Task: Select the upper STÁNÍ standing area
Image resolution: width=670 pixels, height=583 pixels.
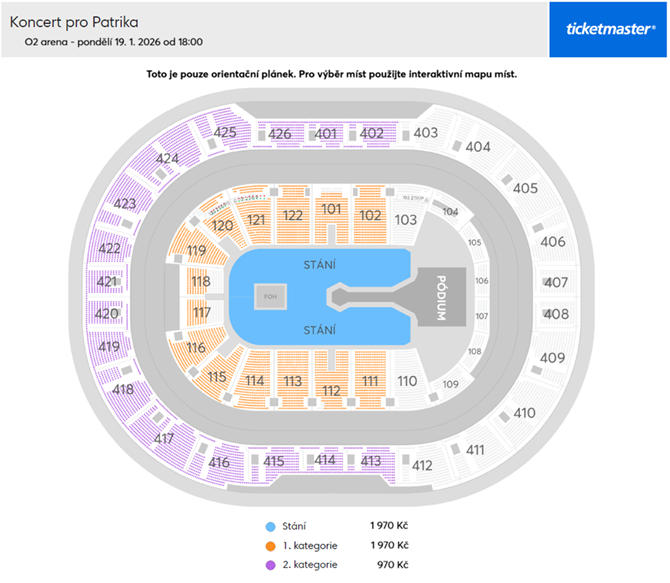Action: pyautogui.click(x=319, y=265)
